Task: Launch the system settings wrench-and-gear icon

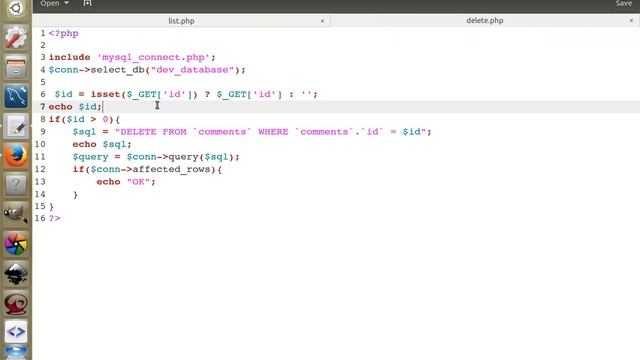Action: point(16,38)
